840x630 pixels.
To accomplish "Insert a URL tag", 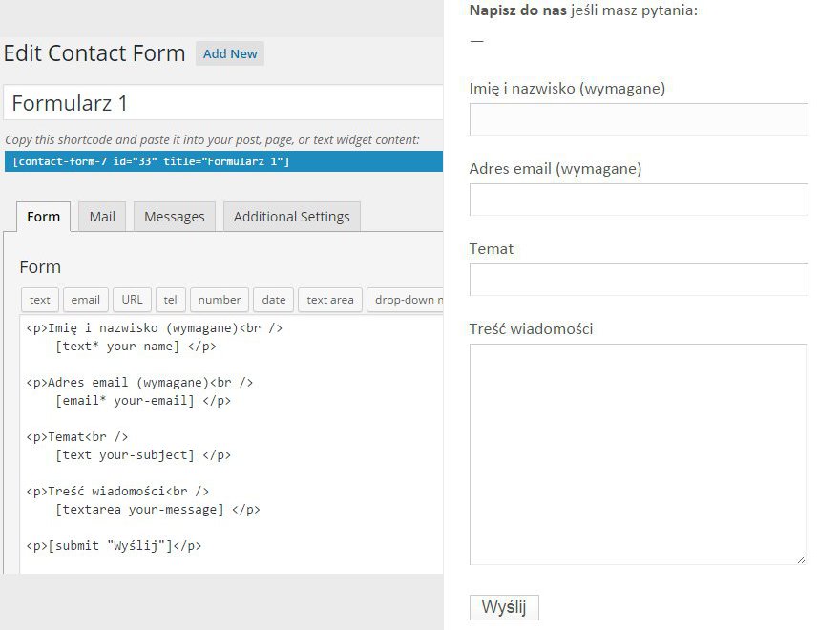I will click(x=132, y=300).
